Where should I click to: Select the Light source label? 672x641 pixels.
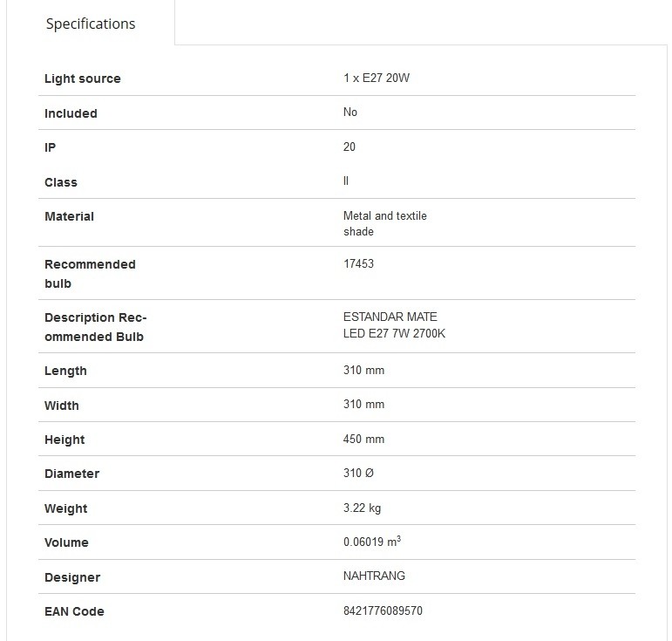coord(83,78)
